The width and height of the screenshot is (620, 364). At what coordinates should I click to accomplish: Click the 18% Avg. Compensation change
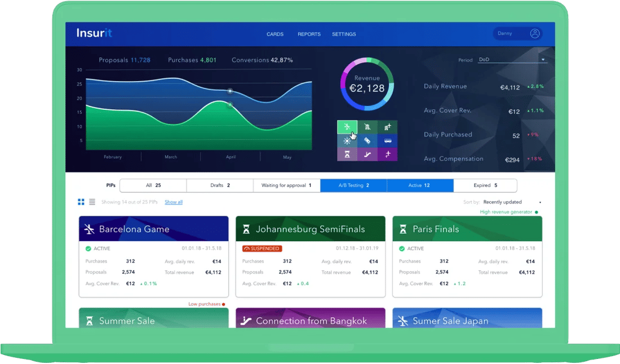pyautogui.click(x=534, y=158)
